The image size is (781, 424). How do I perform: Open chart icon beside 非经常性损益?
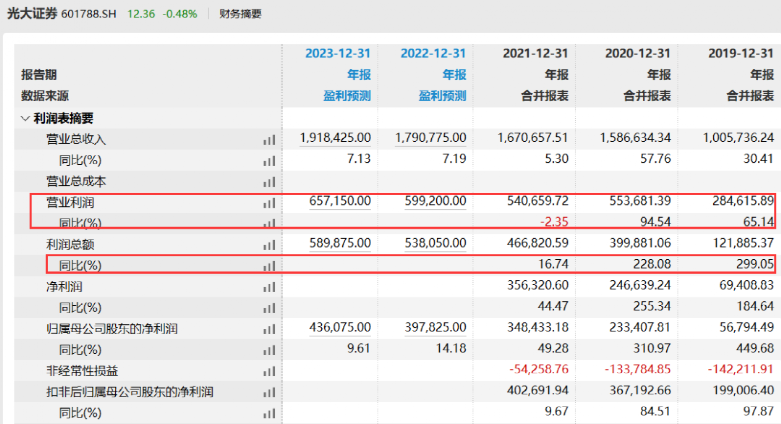[x=269, y=371]
